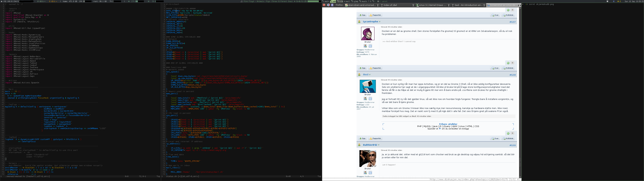This screenshot has height=181, width=644.
Task: Switch to workspace 1:main
Action: (x=326, y=1)
